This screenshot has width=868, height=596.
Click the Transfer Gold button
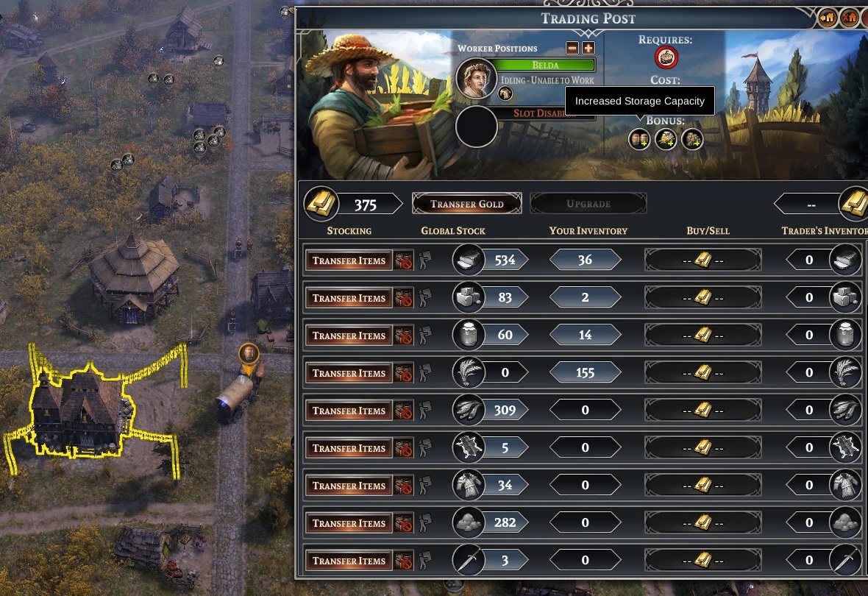(x=466, y=203)
